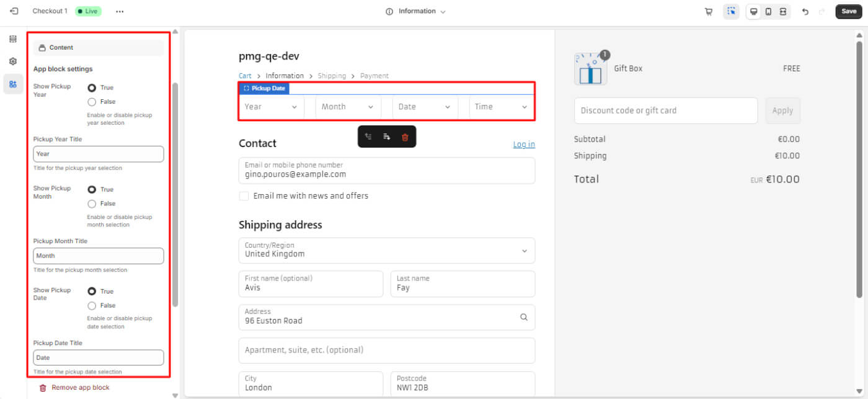Click the Cart breadcrumb link
The width and height of the screenshot is (868, 399).
pyautogui.click(x=245, y=76)
